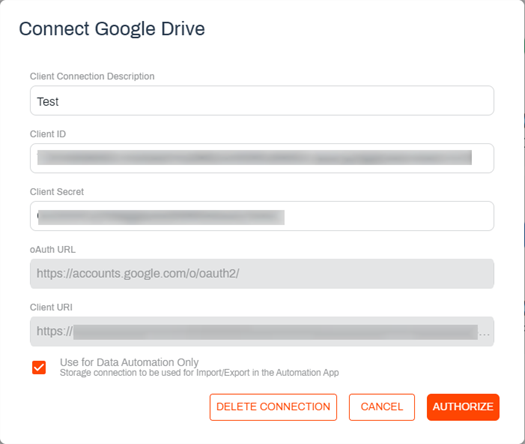Focus the Client Secret input field
The image size is (525, 444).
pyautogui.click(x=262, y=216)
